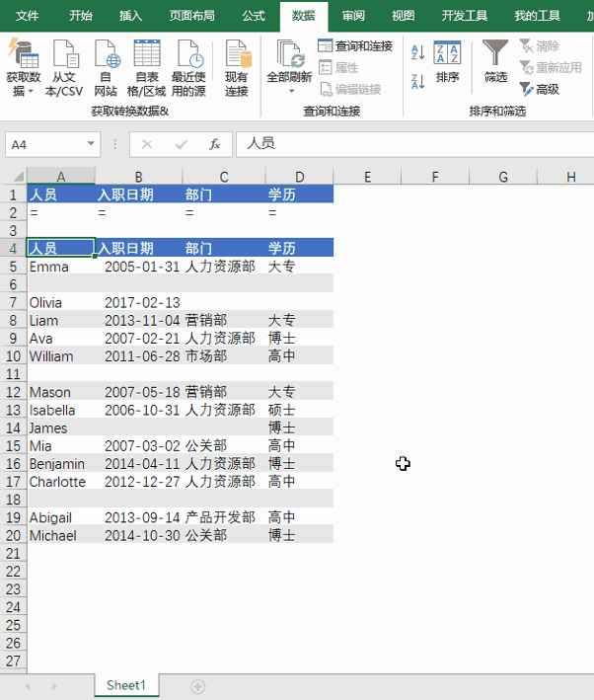Expand the 全部刷新 dropdown arrow
Screen dimensions: 594x700
pyautogui.click(x=290, y=91)
